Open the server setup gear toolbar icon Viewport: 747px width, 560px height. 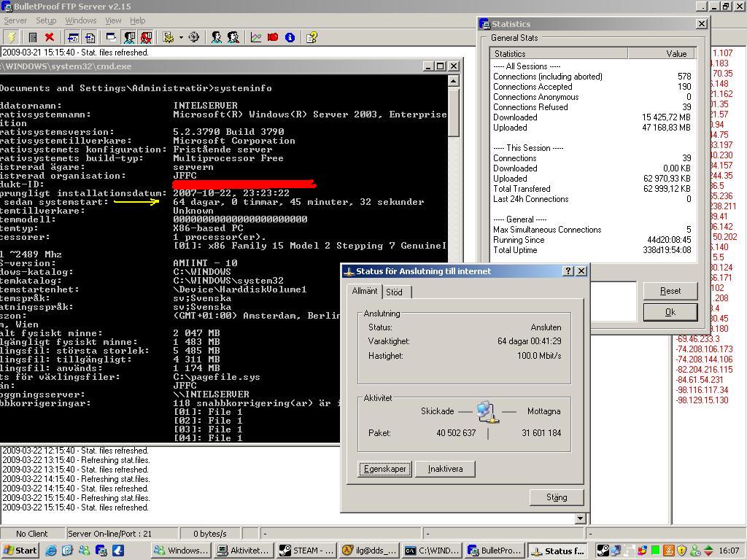click(x=169, y=37)
